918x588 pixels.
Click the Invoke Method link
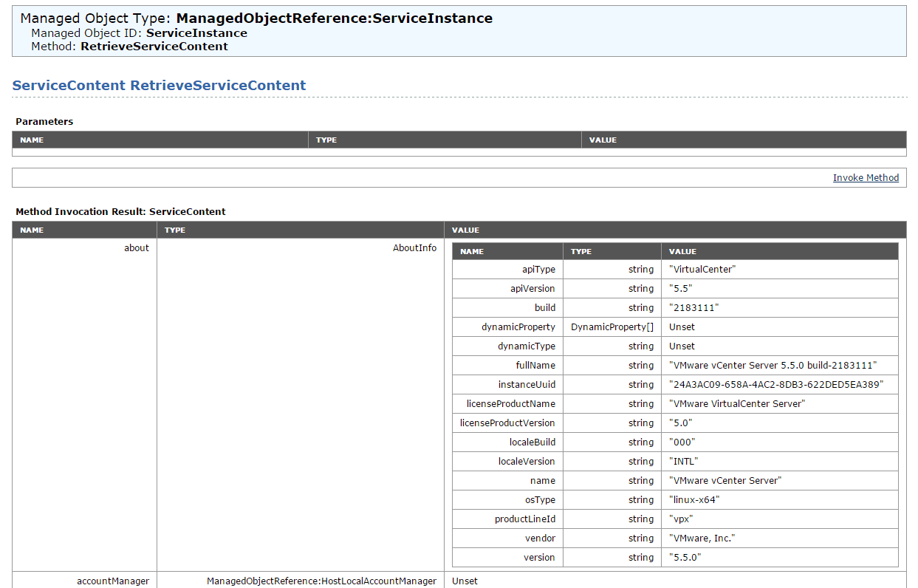click(x=866, y=178)
